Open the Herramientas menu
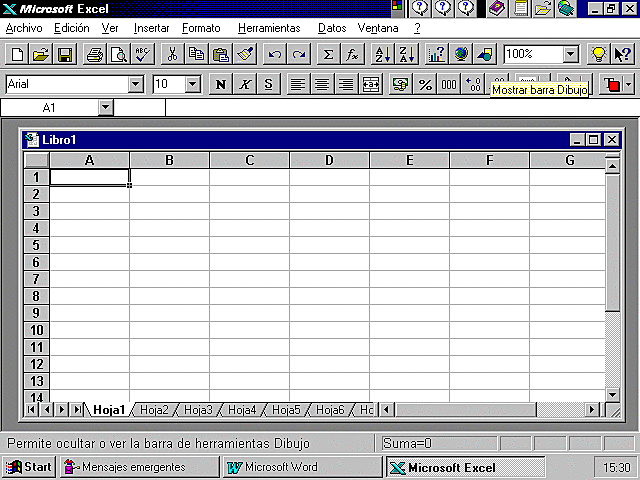Screen dimensions: 640x480 tap(269, 28)
